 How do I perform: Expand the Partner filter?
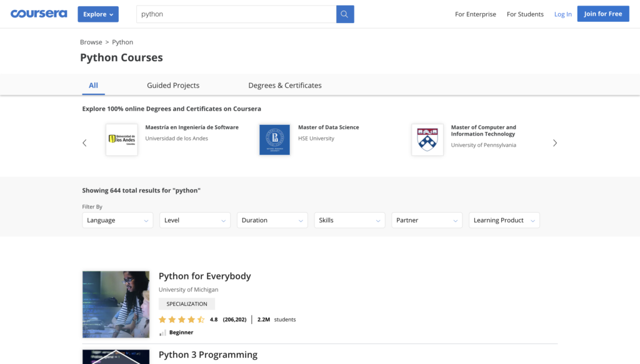(x=427, y=220)
